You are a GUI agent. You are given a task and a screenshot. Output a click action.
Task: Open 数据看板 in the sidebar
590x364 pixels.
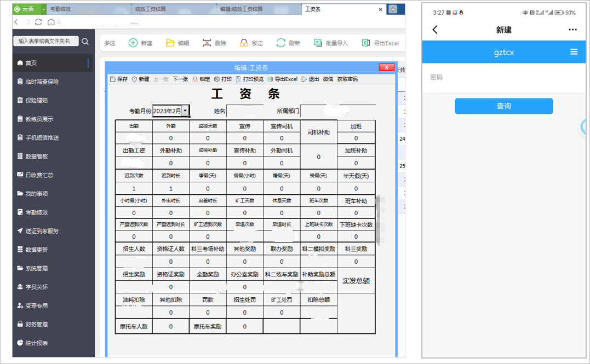[x=53, y=156]
